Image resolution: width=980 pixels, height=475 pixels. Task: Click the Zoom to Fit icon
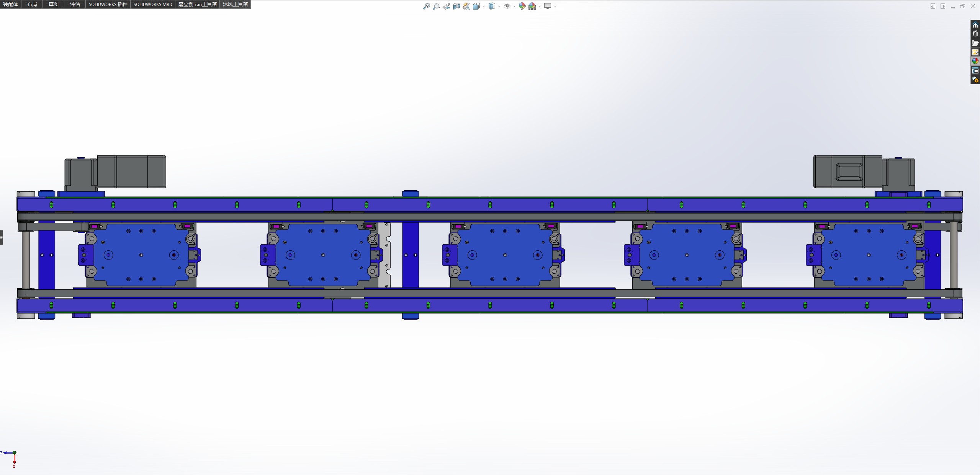pyautogui.click(x=426, y=6)
